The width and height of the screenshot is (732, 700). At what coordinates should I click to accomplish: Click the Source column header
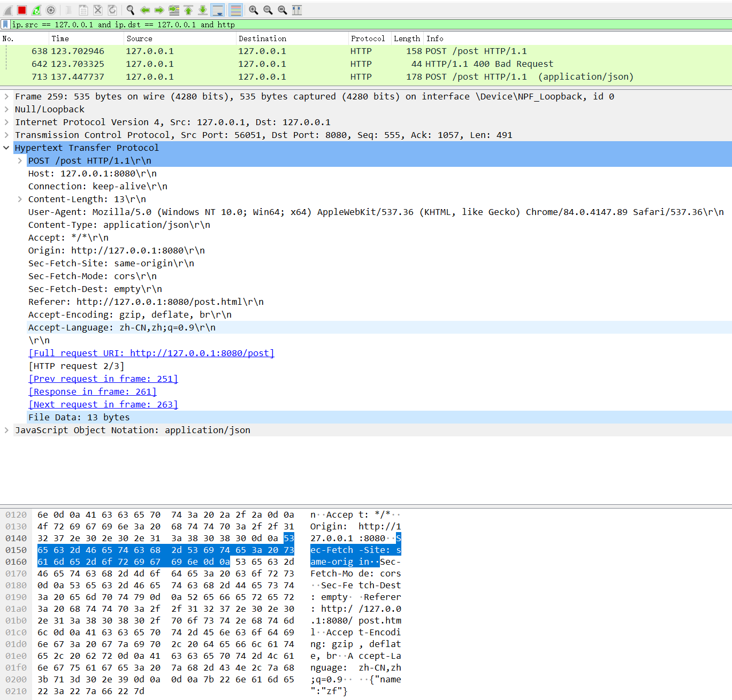(139, 39)
